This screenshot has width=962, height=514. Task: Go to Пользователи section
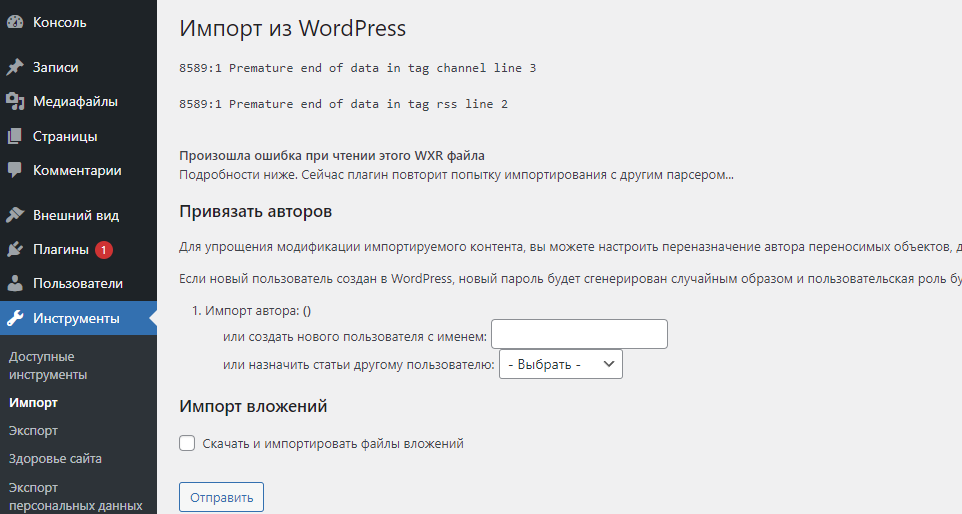(x=78, y=283)
